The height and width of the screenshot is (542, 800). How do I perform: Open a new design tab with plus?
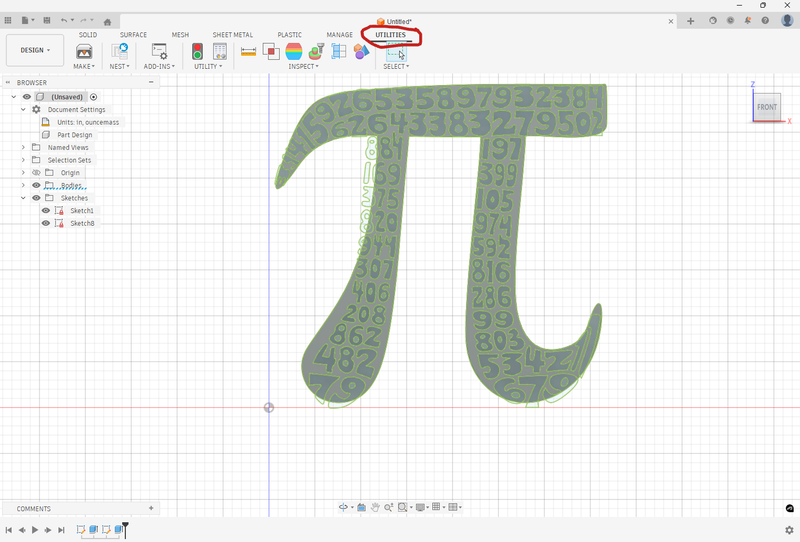pos(690,21)
